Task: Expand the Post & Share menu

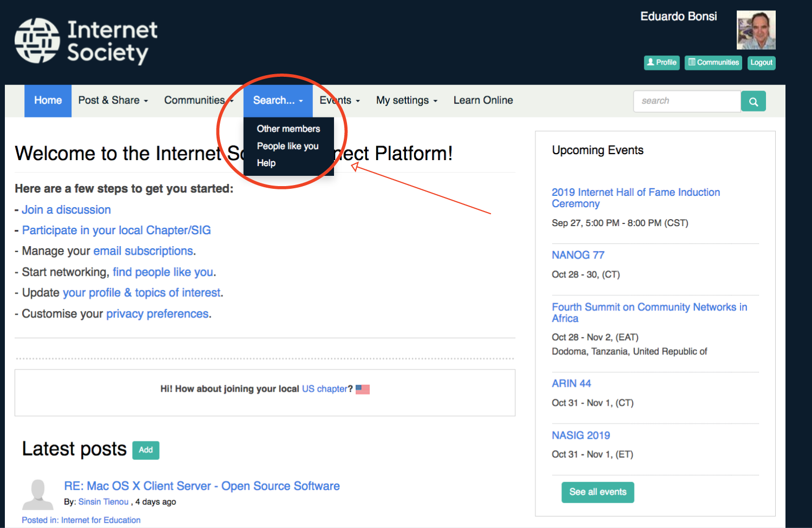Action: [113, 101]
